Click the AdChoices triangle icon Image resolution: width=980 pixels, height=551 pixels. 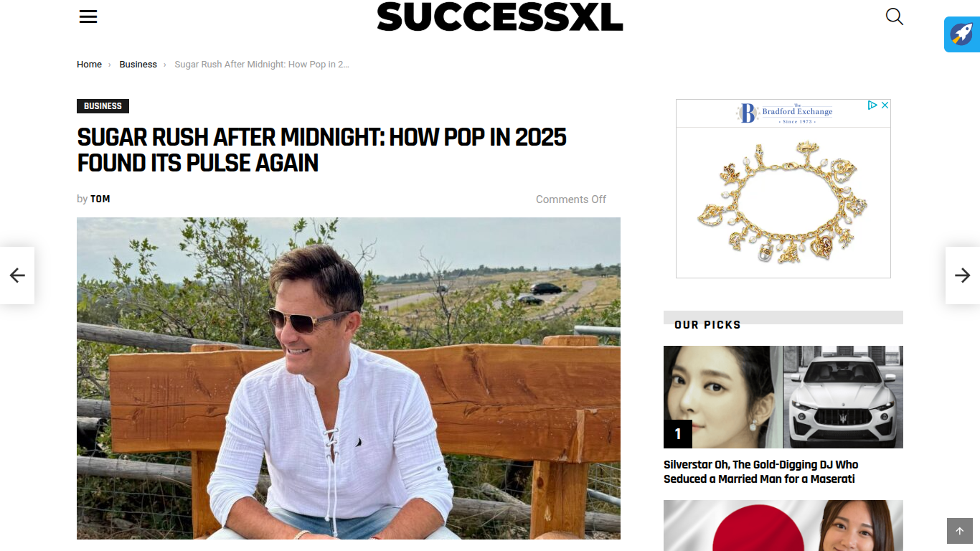[872, 105]
